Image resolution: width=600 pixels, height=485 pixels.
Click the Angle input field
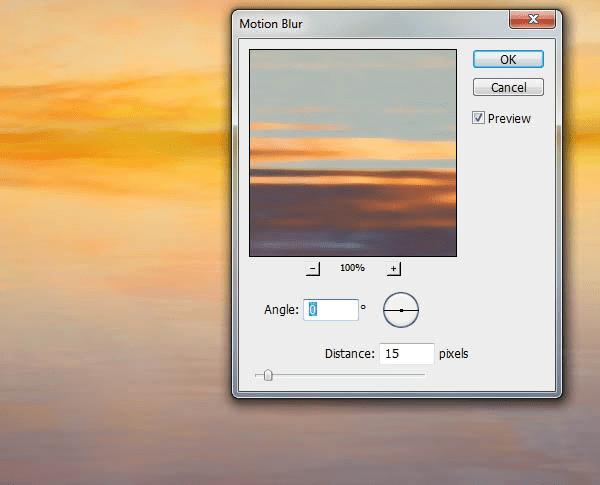[x=331, y=310]
